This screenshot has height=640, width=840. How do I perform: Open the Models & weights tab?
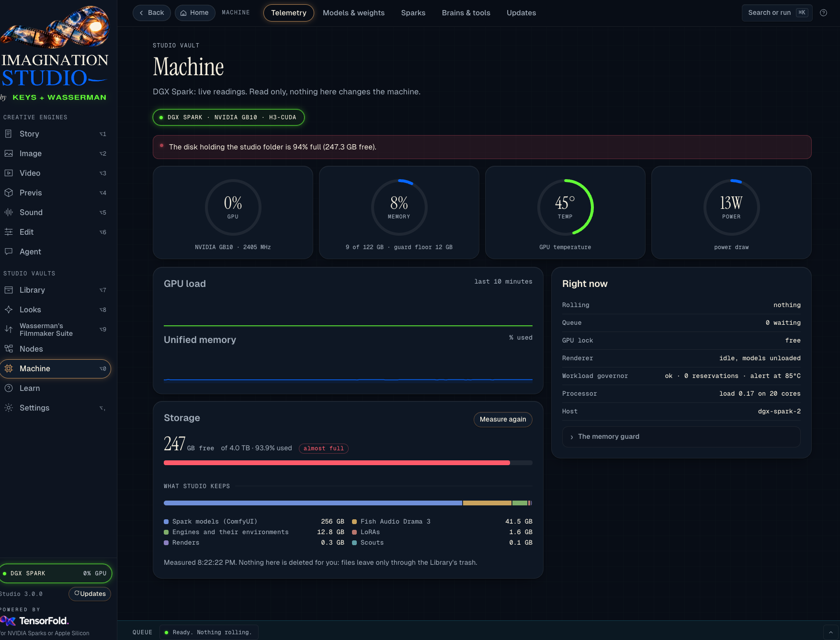(x=353, y=13)
